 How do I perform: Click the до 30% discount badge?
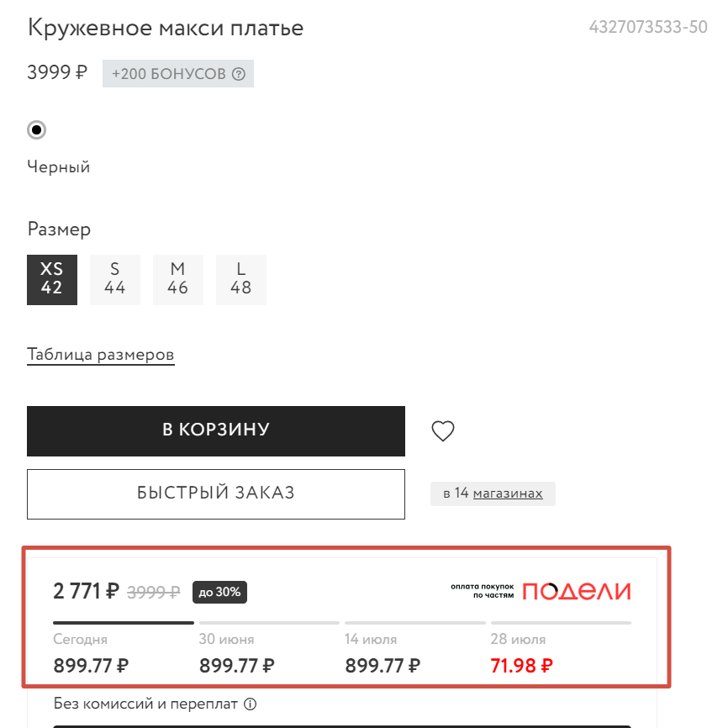tap(219, 592)
